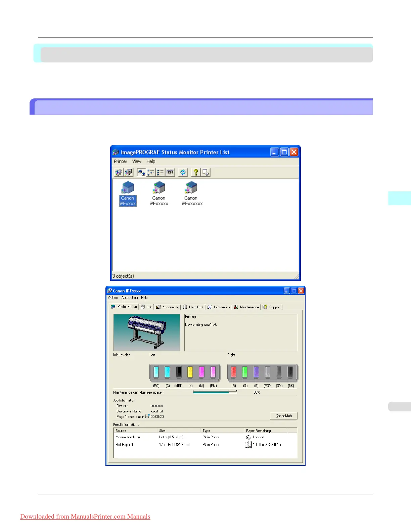The height and width of the screenshot is (532, 411).
Task: Select the Roll Paper 1 row
Action: pyautogui.click(x=205, y=445)
